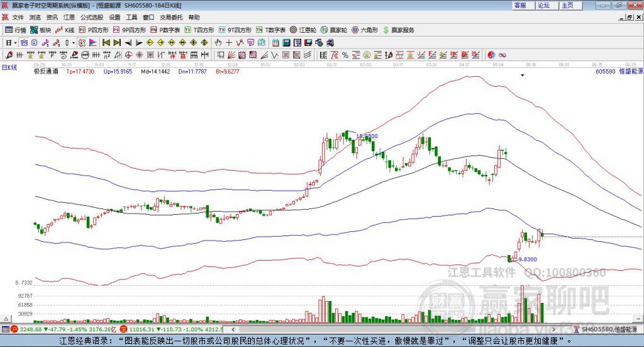Open the T四方形 tool
This screenshot has height=347, width=644.
click(x=199, y=30)
